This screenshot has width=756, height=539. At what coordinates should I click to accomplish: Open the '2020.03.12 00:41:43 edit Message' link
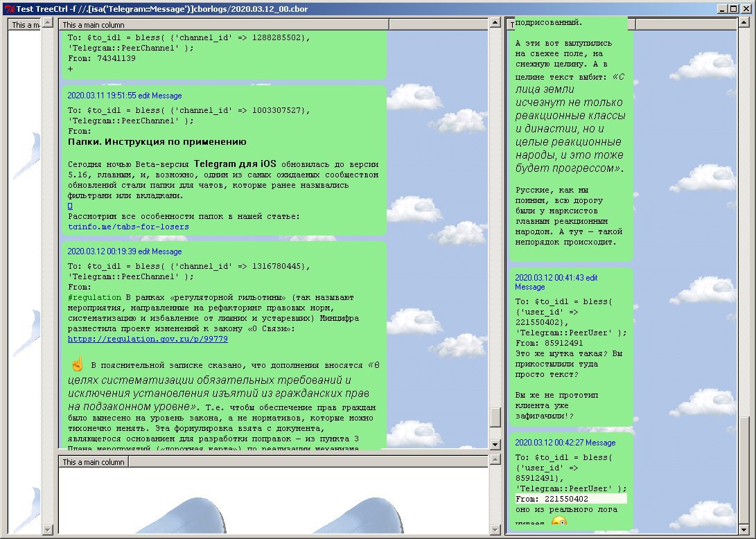coord(556,282)
